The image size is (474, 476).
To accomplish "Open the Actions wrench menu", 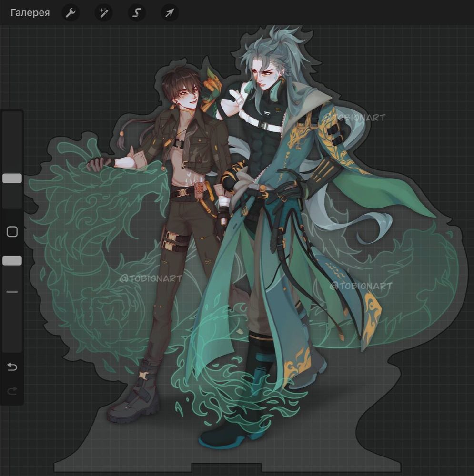I will tap(71, 13).
